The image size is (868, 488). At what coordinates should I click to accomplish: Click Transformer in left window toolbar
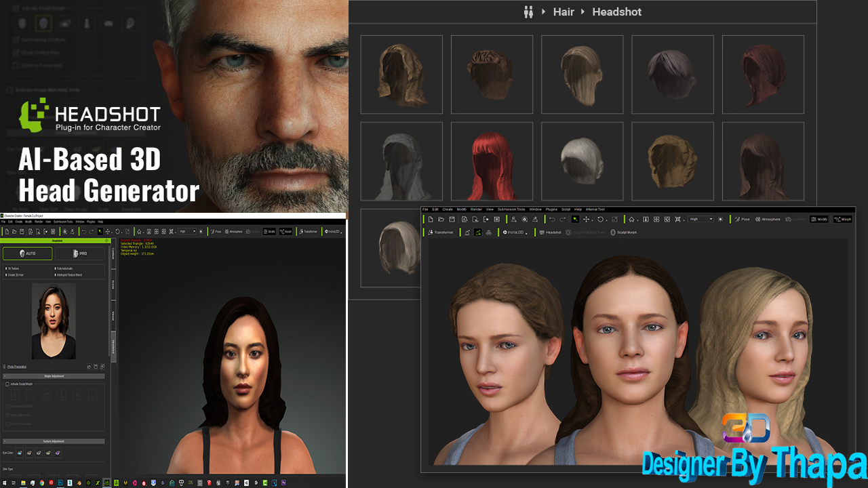point(308,231)
